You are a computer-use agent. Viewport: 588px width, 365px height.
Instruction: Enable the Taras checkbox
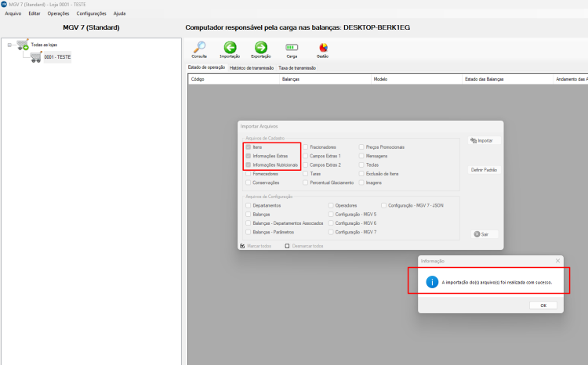tap(306, 174)
